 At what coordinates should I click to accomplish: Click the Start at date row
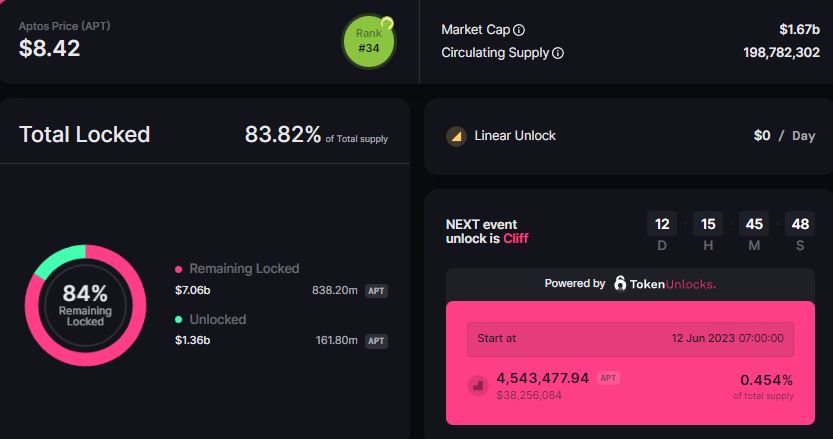pyautogui.click(x=630, y=338)
